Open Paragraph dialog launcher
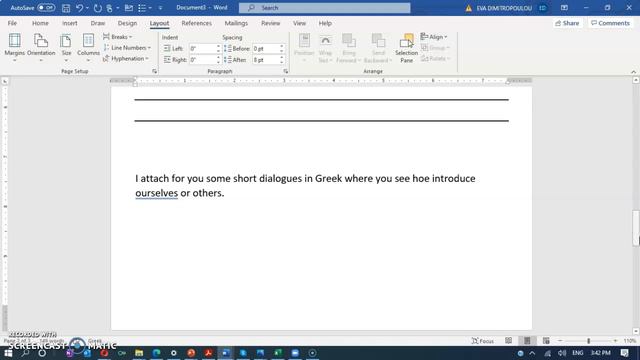The width and height of the screenshot is (640, 360). tap(286, 71)
